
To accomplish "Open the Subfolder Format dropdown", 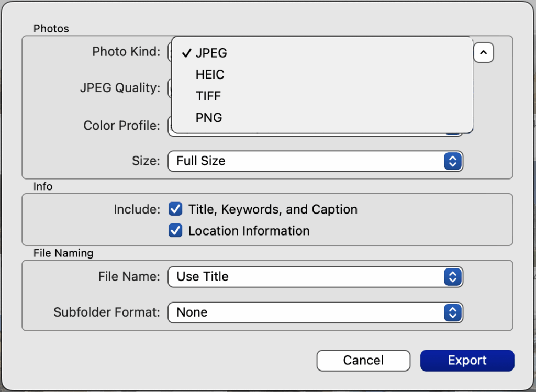I will [315, 312].
